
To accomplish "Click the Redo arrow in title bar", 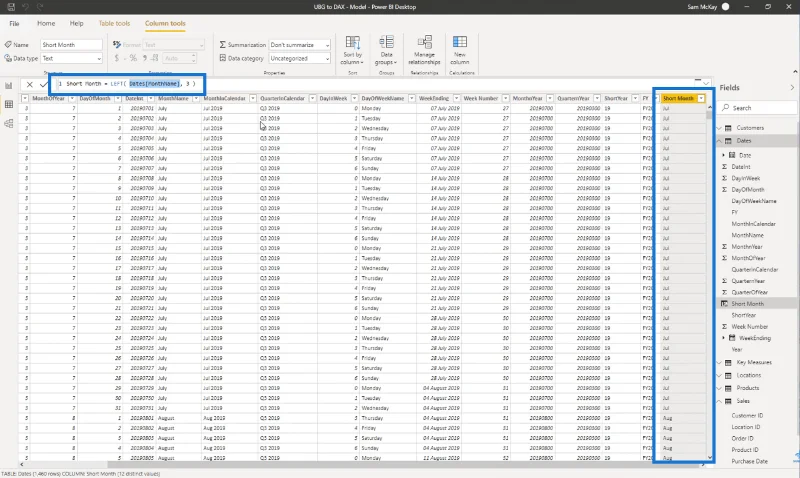I will [x=40, y=7].
